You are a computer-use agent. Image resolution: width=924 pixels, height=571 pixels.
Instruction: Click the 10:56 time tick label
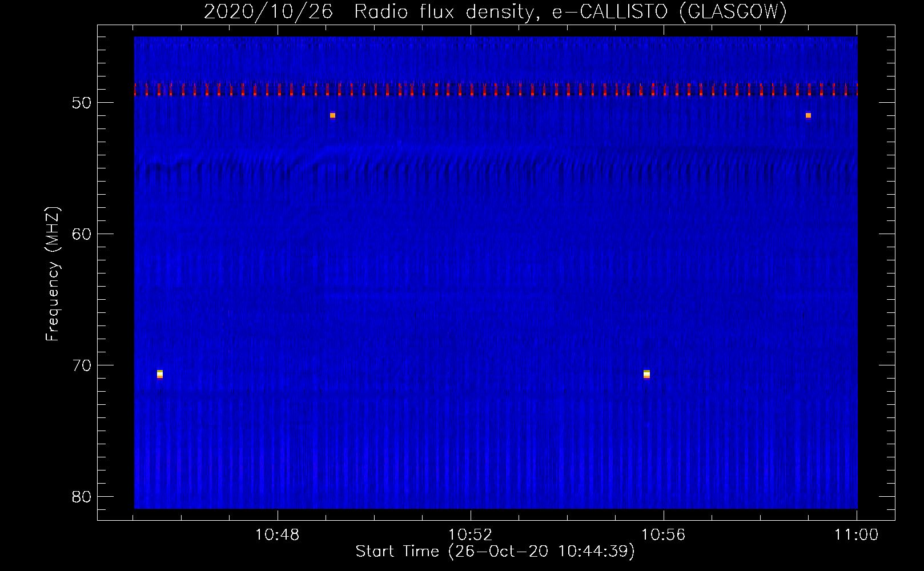click(x=663, y=535)
